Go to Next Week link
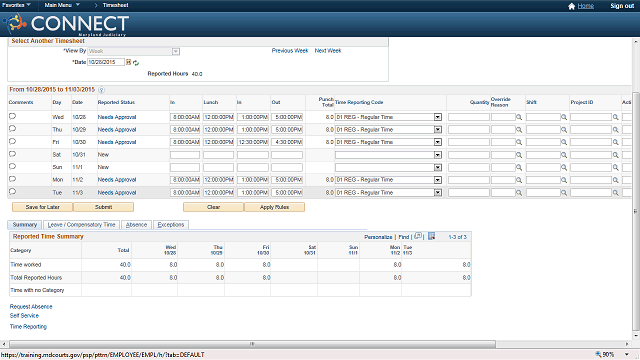 [x=328, y=51]
